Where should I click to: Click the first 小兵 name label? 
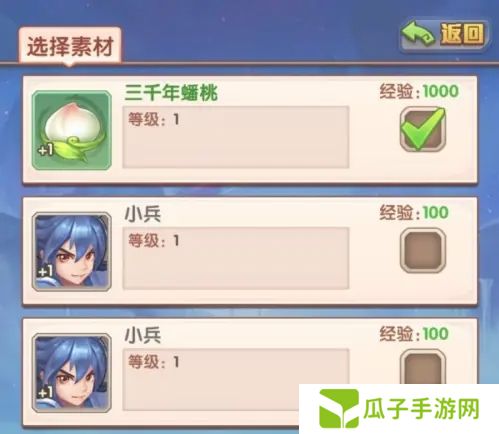click(143, 214)
